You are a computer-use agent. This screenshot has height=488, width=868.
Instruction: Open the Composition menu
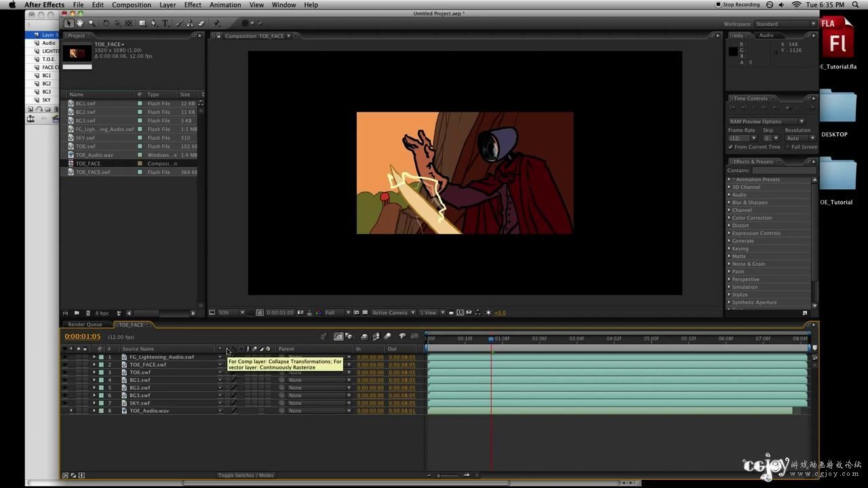point(132,5)
